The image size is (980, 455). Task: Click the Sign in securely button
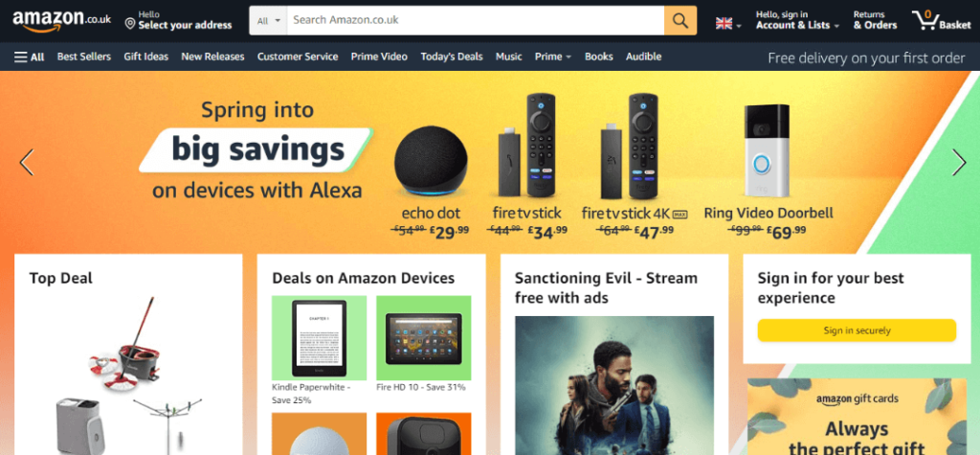point(857,330)
